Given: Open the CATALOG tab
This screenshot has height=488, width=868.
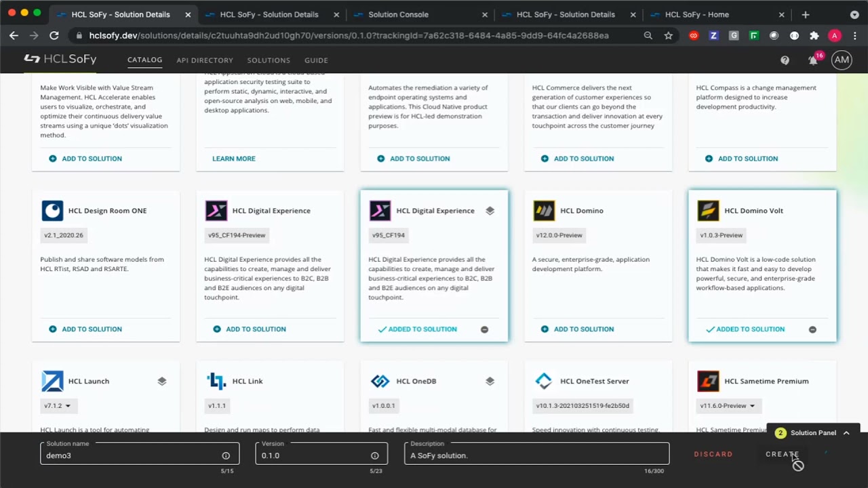Looking at the screenshot, I should click(x=145, y=60).
